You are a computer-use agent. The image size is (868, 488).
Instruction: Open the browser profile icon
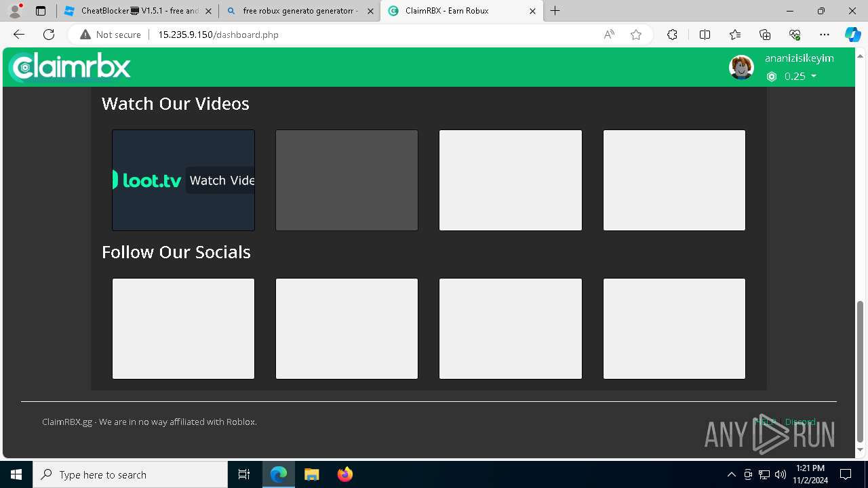point(15,11)
